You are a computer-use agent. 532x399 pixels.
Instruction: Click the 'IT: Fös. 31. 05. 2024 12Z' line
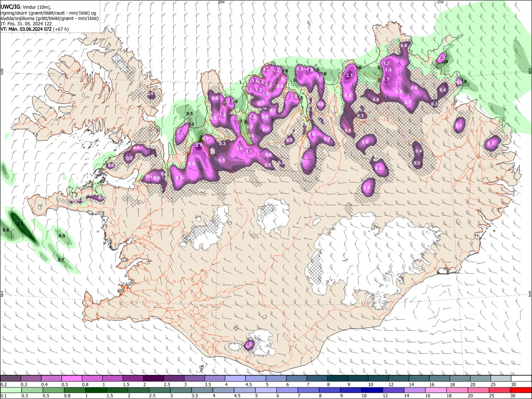(x=26, y=24)
